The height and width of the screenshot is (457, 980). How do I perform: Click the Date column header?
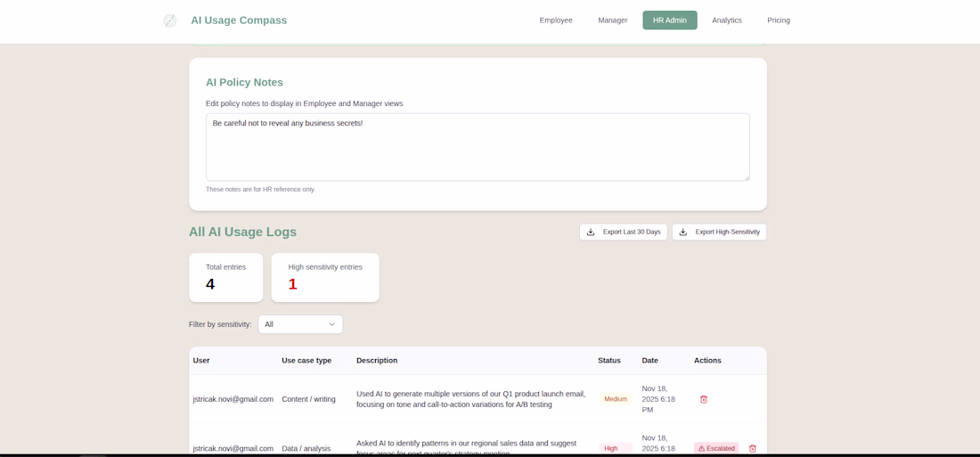point(650,361)
